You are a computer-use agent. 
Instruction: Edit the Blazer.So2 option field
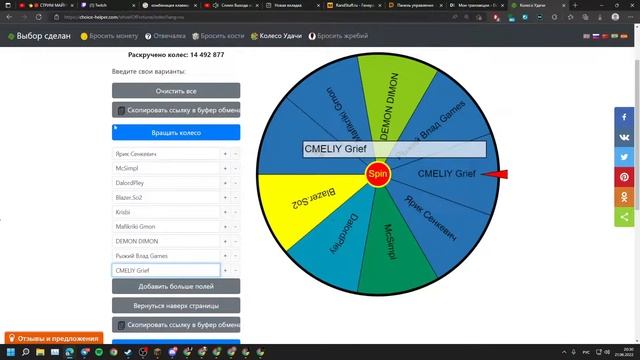166,198
